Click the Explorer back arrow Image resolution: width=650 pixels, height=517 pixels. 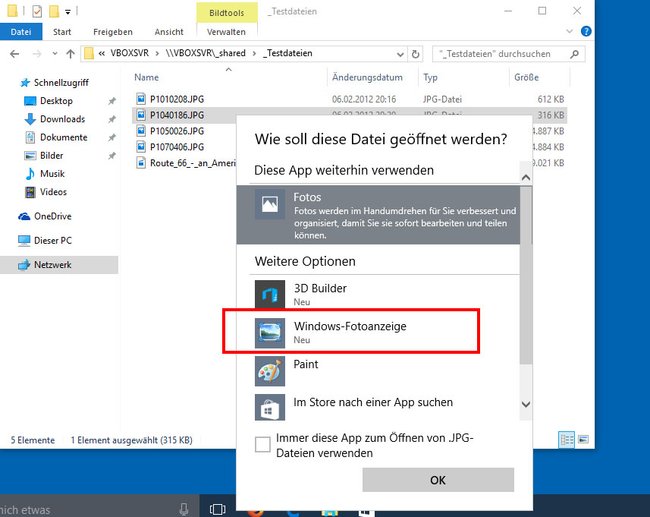(x=15, y=54)
